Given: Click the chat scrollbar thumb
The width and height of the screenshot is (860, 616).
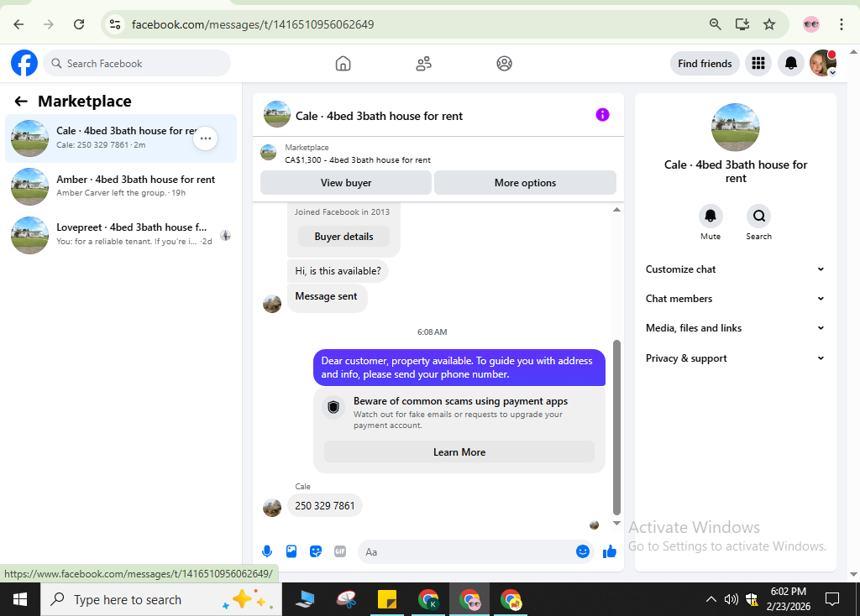Looking at the screenshot, I should point(616,427).
